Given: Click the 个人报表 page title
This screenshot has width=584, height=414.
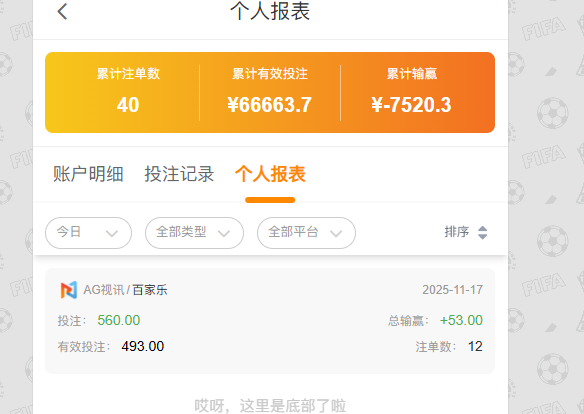Looking at the screenshot, I should [x=270, y=11].
